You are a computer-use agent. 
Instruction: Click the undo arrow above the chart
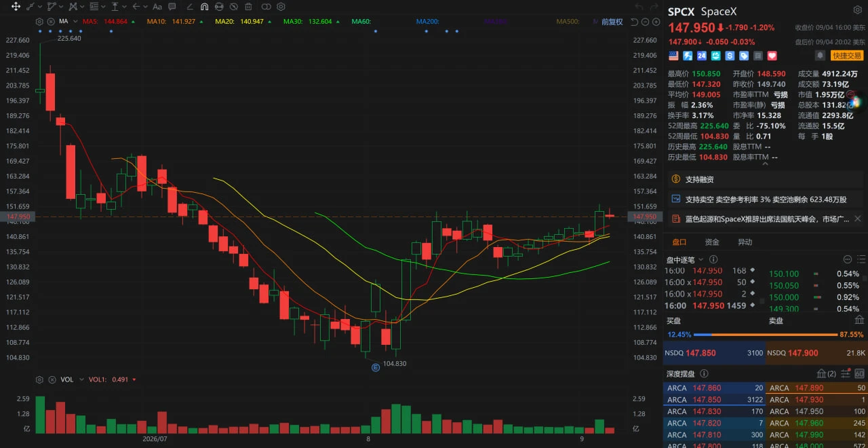[x=638, y=7]
